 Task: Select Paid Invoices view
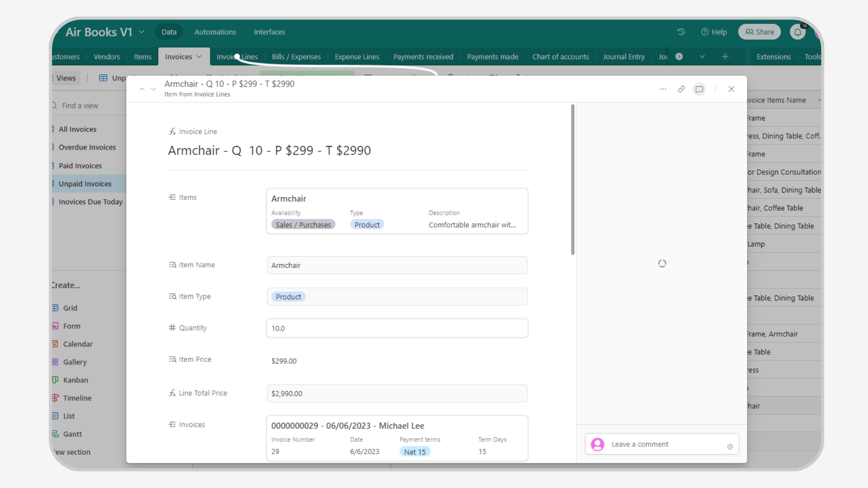point(80,166)
